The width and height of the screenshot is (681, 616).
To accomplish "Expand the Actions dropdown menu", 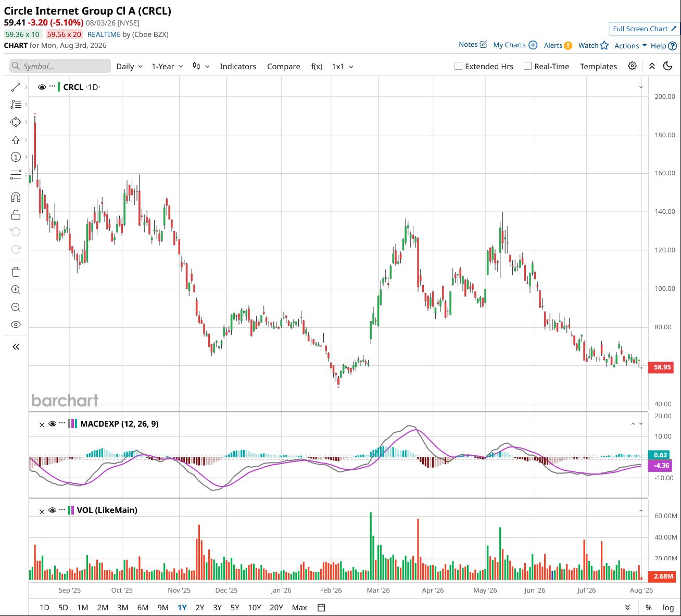I will [x=630, y=46].
